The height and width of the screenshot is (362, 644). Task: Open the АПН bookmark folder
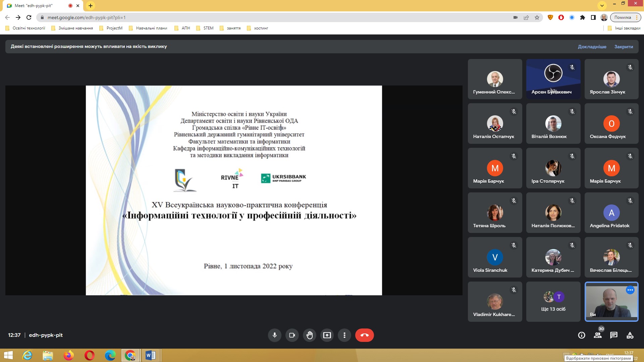182,28
